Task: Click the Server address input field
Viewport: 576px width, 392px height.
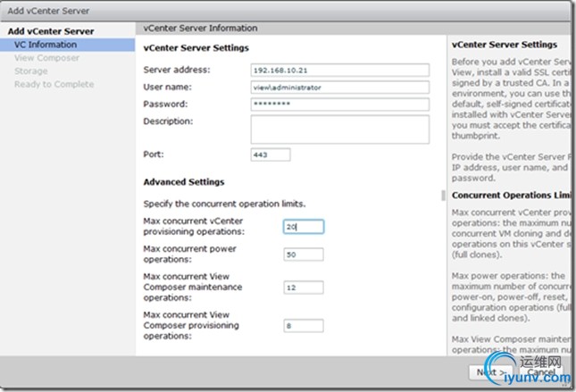Action: [340, 71]
